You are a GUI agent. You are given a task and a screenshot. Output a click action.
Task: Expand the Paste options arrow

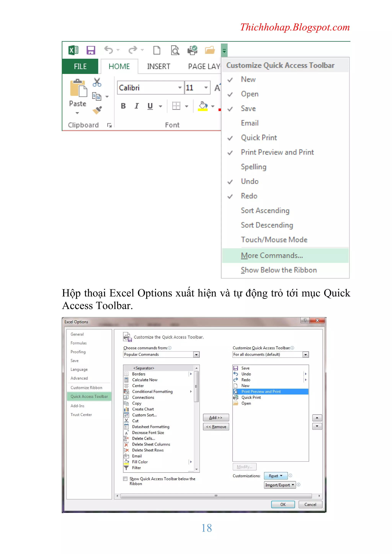[x=77, y=113]
